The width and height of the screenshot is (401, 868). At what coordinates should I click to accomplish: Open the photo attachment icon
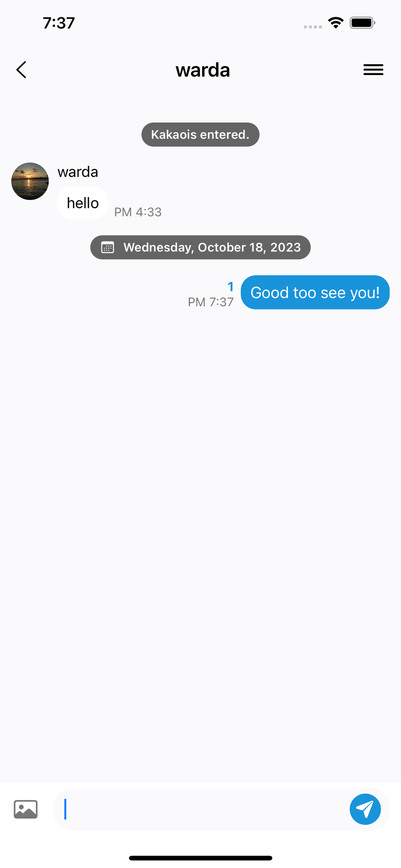click(x=26, y=809)
